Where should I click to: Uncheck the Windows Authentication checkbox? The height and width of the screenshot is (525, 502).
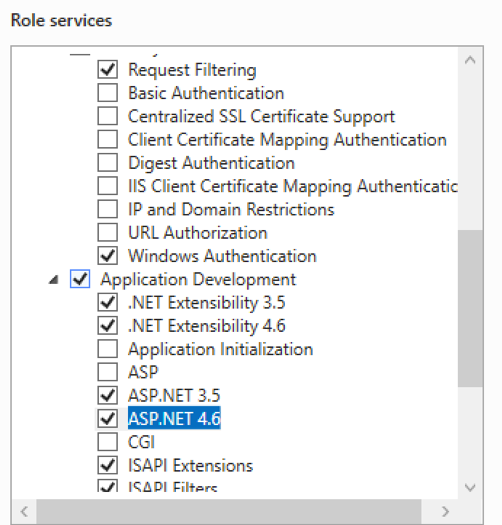[107, 256]
